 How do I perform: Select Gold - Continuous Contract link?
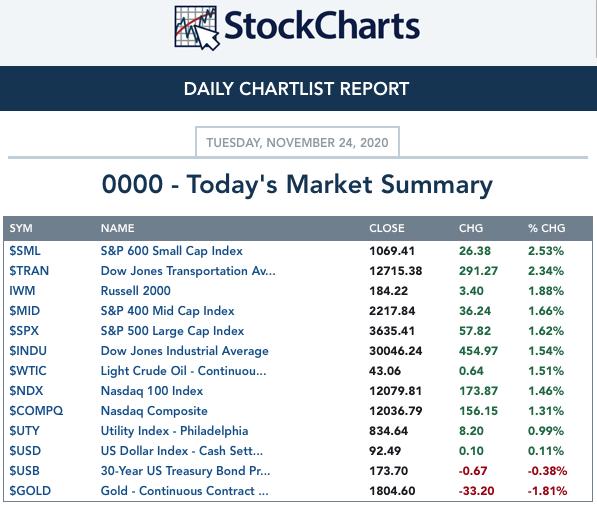(184, 491)
